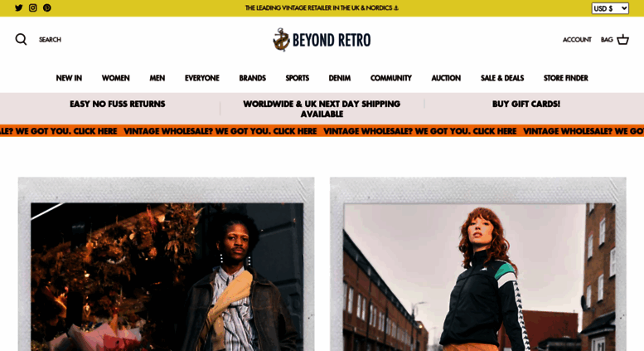Open the Pinterest social link
The height and width of the screenshot is (351, 644).
tap(47, 7)
